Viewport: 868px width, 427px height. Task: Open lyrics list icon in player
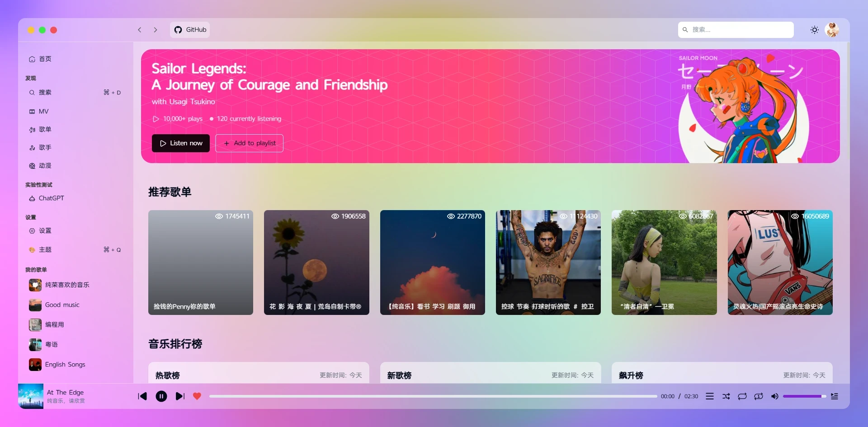(x=710, y=396)
